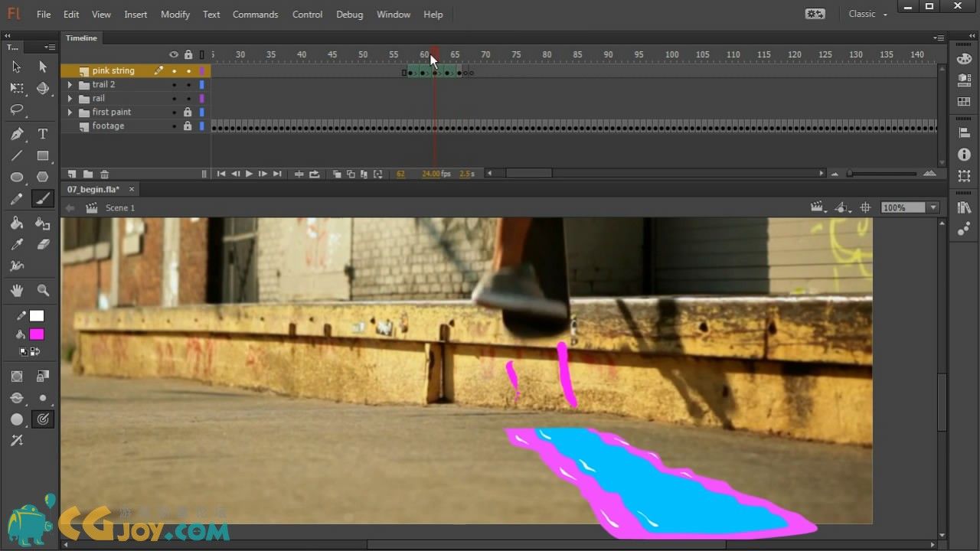The height and width of the screenshot is (551, 980).
Task: Unlock the first paint layer
Action: [188, 112]
